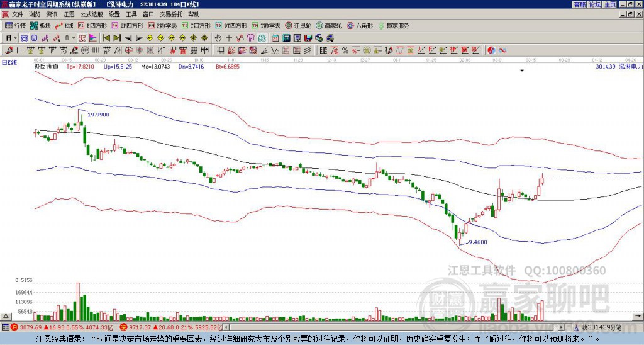Click the 客服 customer service button
This screenshot has height=345, width=644.
click(579, 4)
